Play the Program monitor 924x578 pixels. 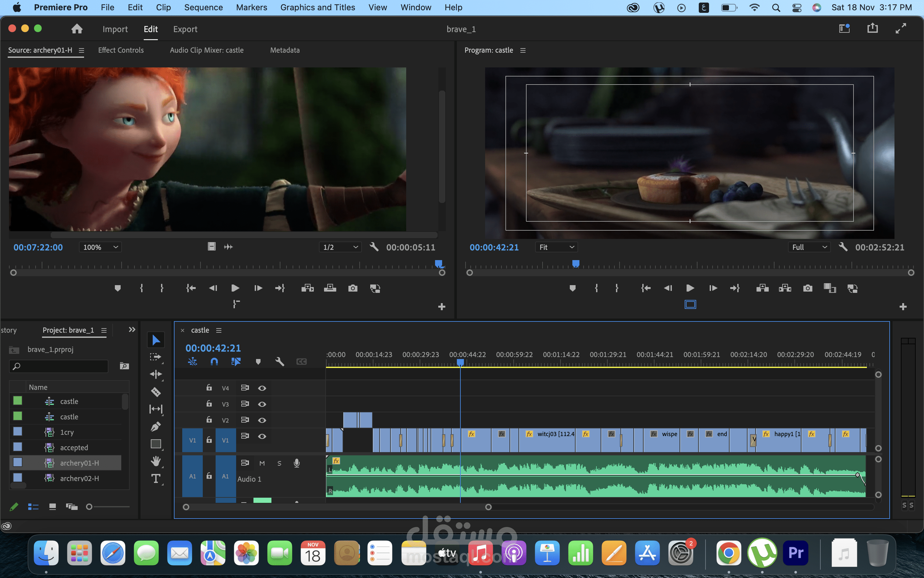coord(690,288)
